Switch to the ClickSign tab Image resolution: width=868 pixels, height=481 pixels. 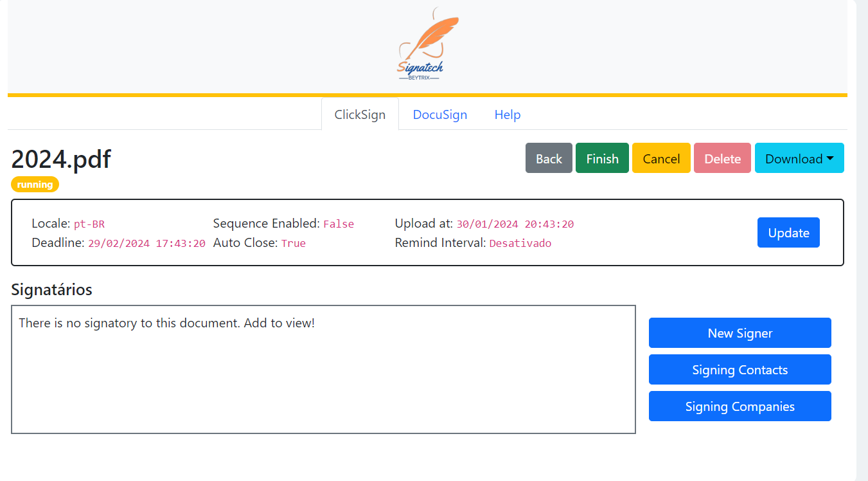click(x=360, y=114)
